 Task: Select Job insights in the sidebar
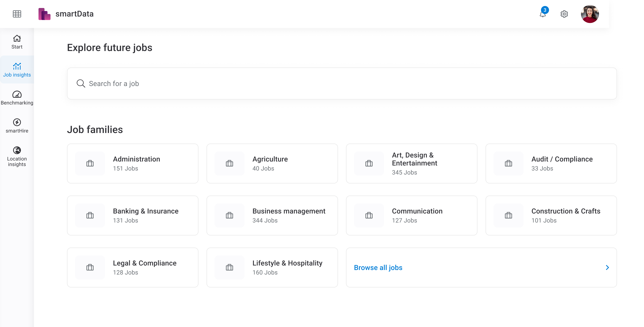[17, 70]
